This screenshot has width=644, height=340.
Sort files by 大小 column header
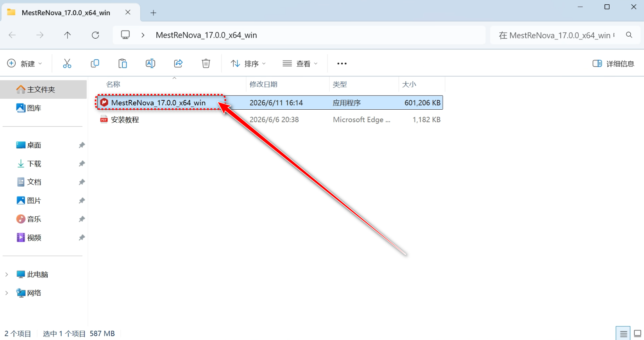[409, 84]
